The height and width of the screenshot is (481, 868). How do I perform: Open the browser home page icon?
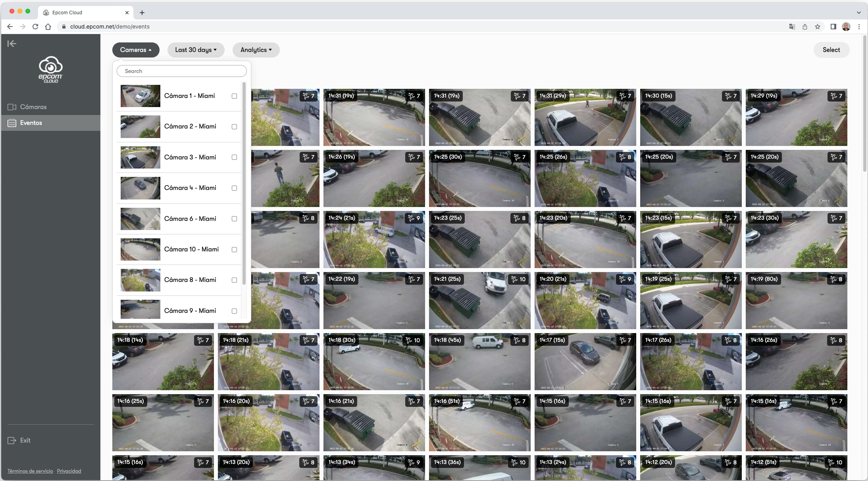click(x=48, y=27)
